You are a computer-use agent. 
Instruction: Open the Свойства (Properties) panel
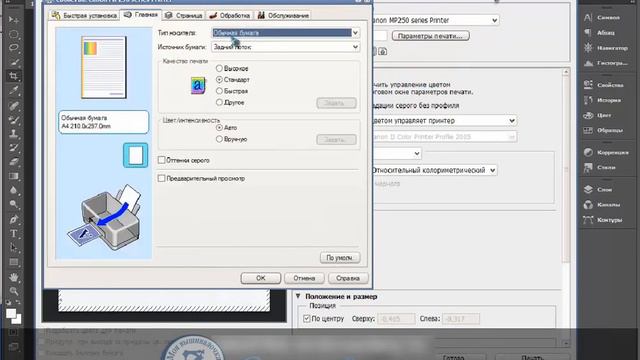pyautogui.click(x=604, y=85)
